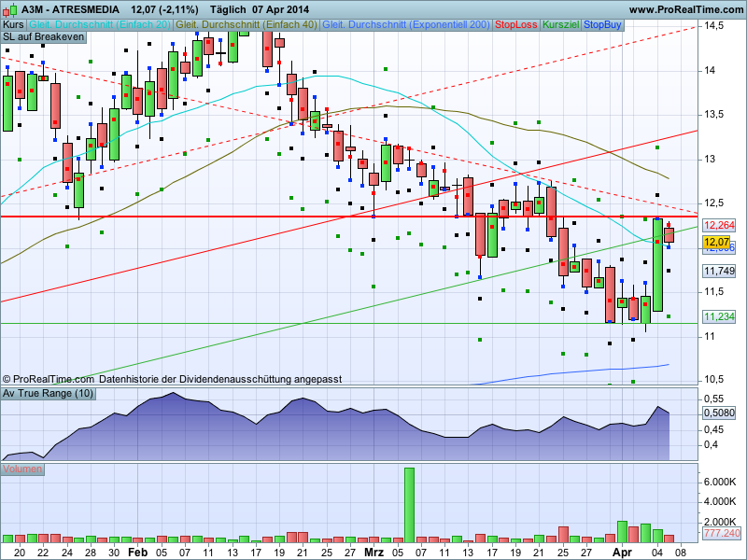Click the tall green volume bar near Mrz 05
This screenshot has height=560, width=747.
tap(409, 505)
